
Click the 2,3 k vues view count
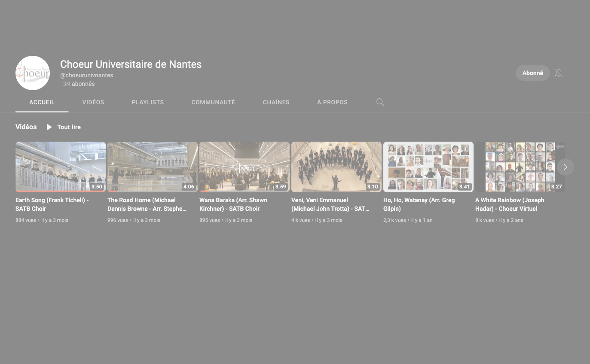(x=394, y=220)
